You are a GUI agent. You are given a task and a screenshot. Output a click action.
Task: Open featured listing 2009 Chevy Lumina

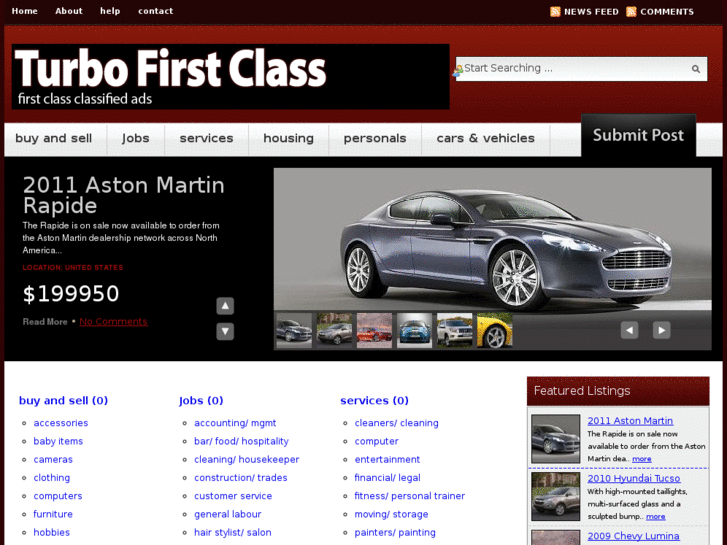click(x=633, y=536)
